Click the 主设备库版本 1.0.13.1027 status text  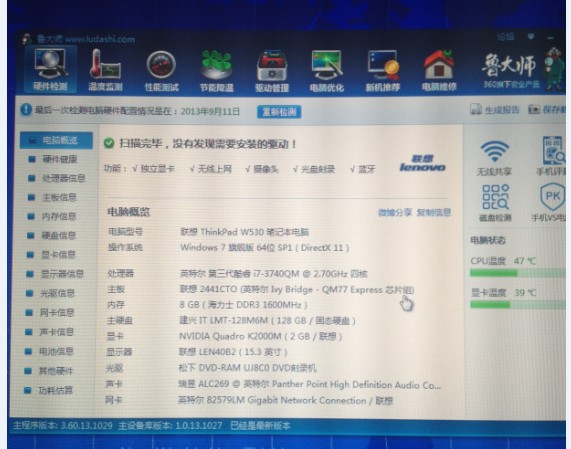[x=170, y=426]
